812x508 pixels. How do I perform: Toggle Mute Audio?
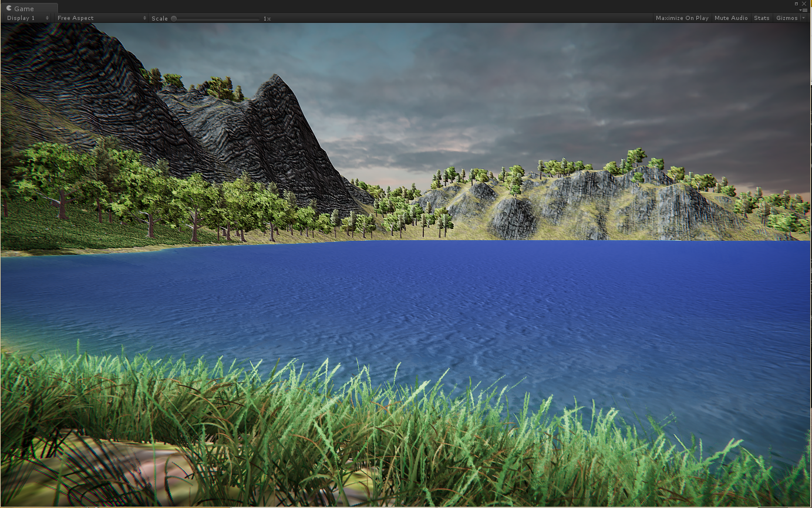[731, 18]
